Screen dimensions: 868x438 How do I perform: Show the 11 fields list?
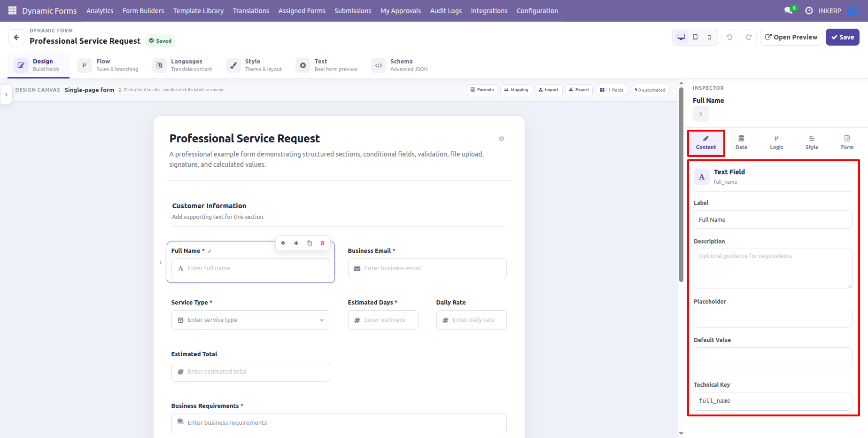coord(612,90)
